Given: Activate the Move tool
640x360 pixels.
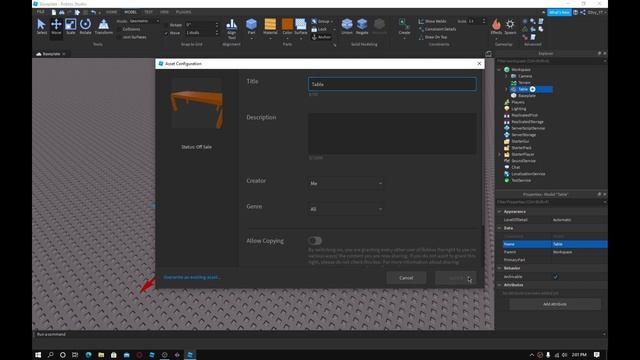Looking at the screenshot, I should coord(56,27).
